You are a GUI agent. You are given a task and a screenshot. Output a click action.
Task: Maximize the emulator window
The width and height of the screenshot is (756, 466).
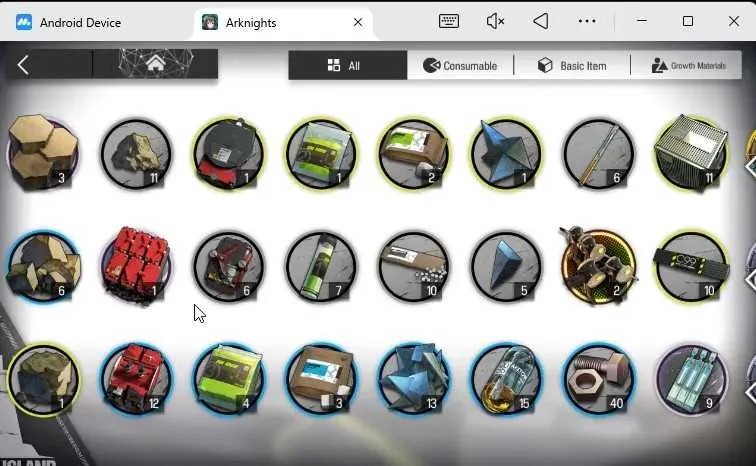pyautogui.click(x=688, y=21)
